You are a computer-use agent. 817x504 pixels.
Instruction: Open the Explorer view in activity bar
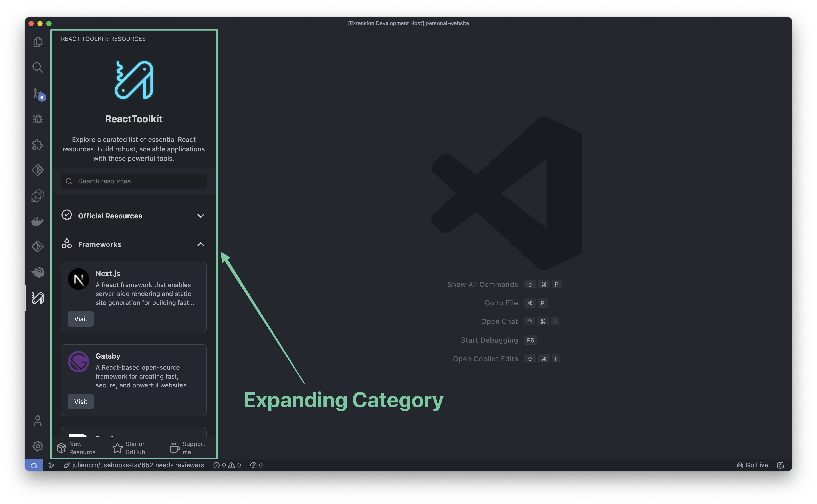pos(38,42)
